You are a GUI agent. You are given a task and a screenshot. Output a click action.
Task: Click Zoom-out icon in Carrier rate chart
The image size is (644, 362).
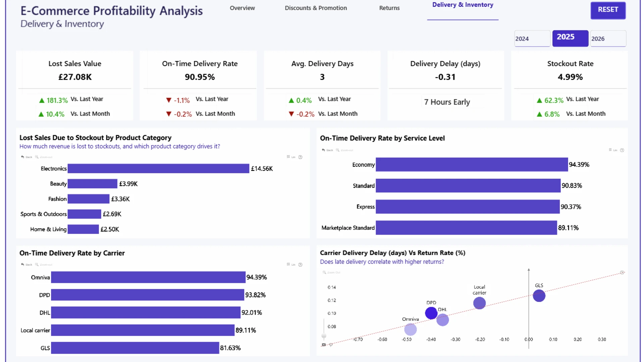37,264
